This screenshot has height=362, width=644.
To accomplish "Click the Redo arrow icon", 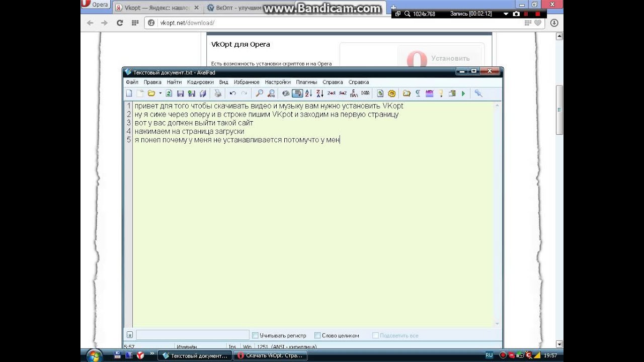I will tap(244, 93).
